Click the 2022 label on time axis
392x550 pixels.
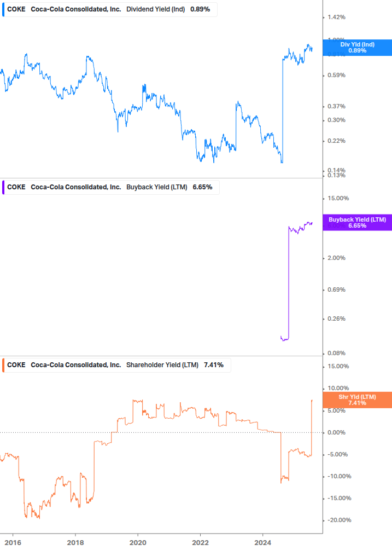pyautogui.click(x=201, y=543)
